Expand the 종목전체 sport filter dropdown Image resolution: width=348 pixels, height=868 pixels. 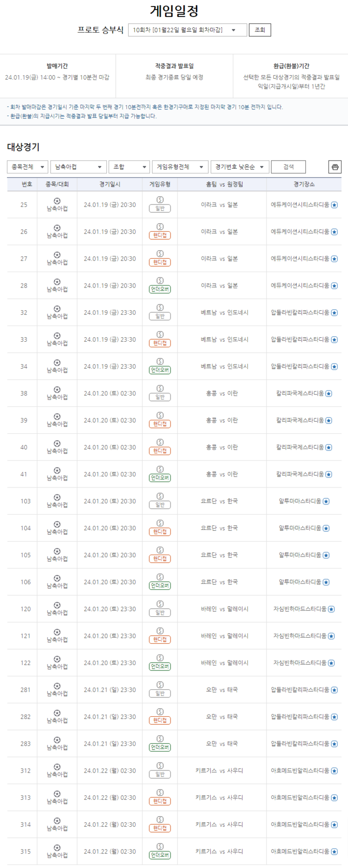point(28,167)
